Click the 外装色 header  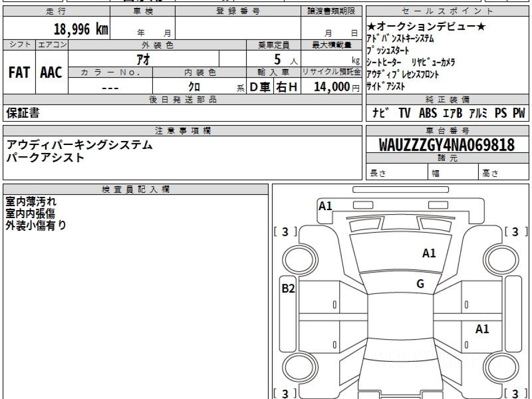(157, 45)
